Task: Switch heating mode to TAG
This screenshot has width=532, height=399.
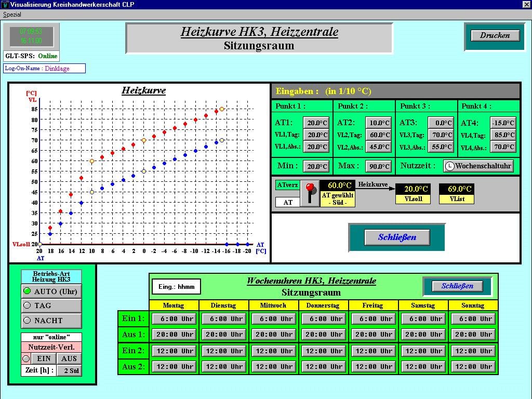Action: [51, 305]
